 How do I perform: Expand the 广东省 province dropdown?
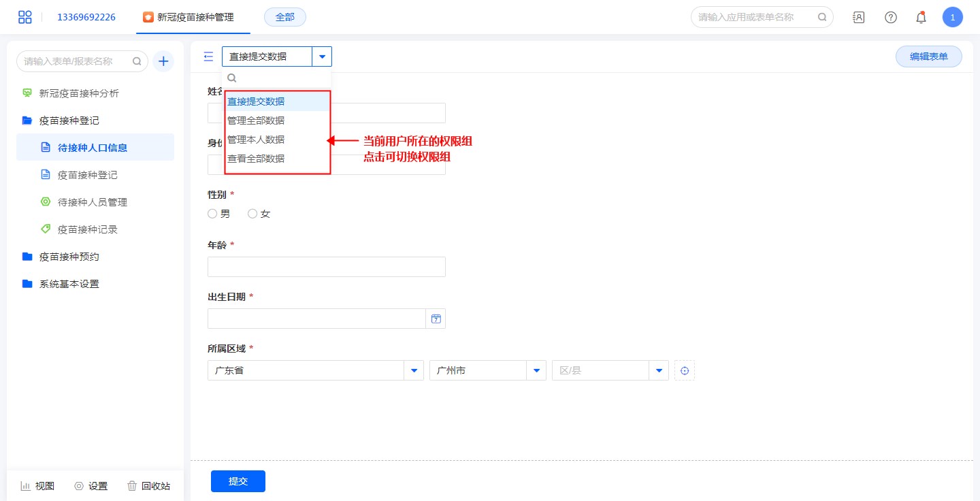coord(414,370)
